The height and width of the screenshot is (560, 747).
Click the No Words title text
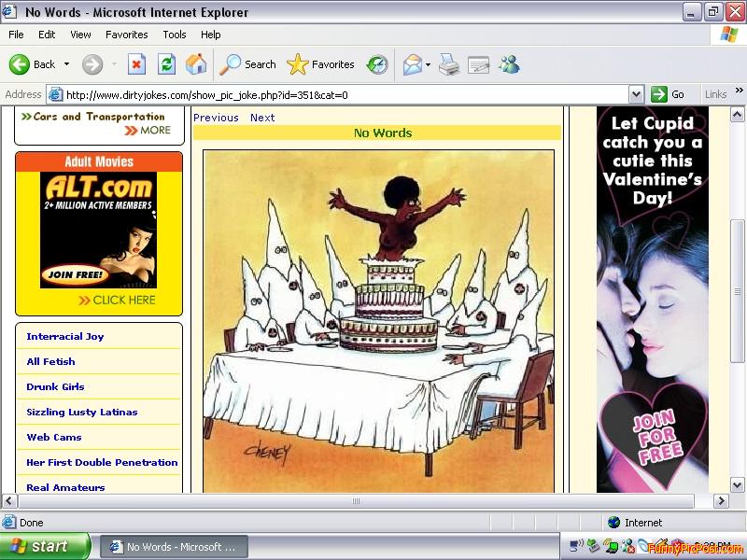(x=383, y=133)
